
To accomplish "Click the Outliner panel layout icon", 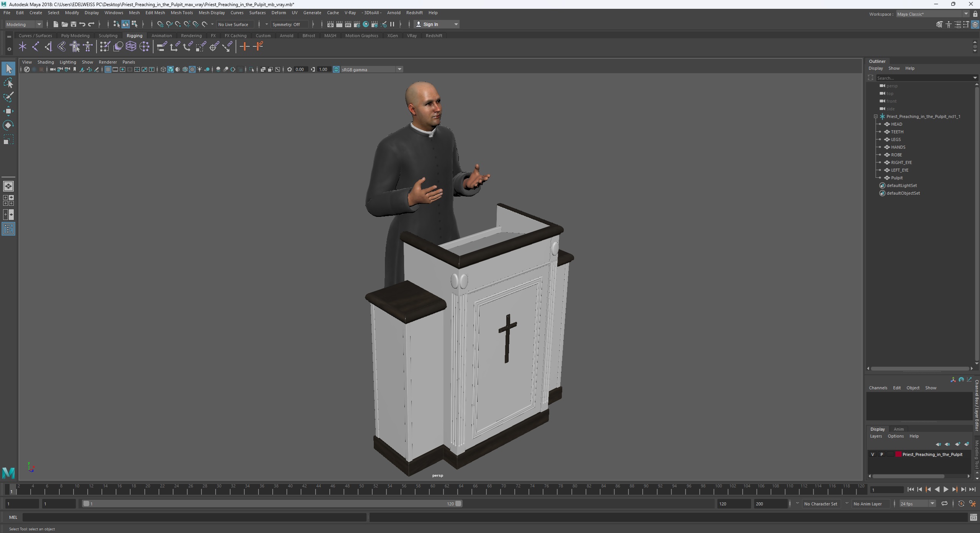I will 8,229.
